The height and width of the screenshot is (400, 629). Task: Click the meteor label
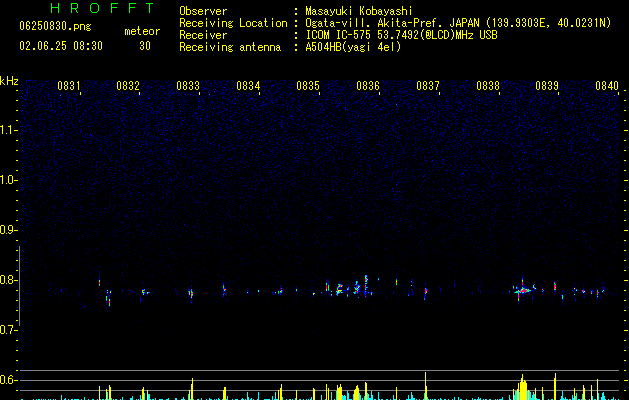[142, 31]
